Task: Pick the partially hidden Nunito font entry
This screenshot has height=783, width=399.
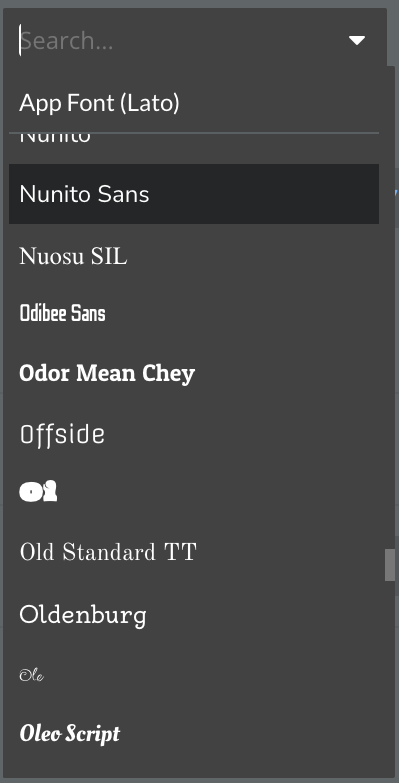Action: coord(194,139)
